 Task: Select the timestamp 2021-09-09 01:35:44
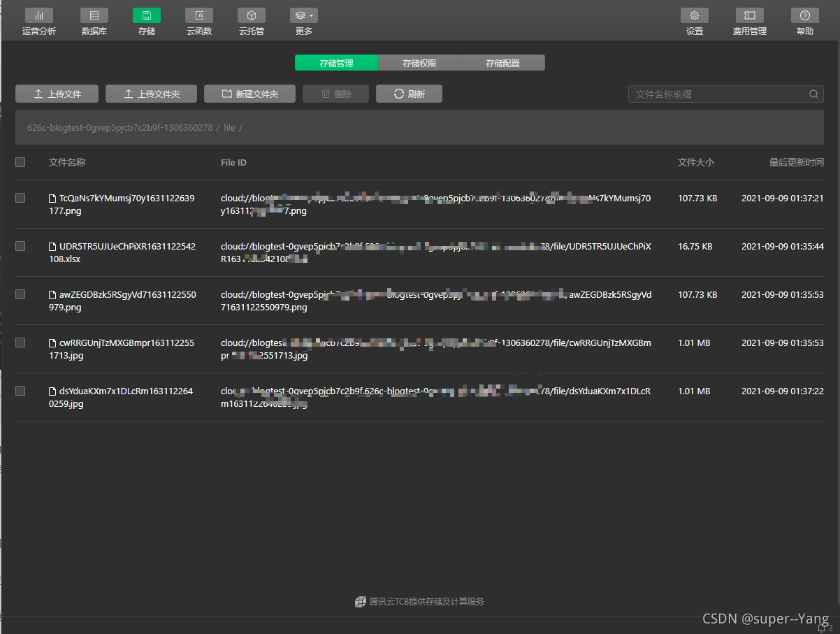(783, 247)
